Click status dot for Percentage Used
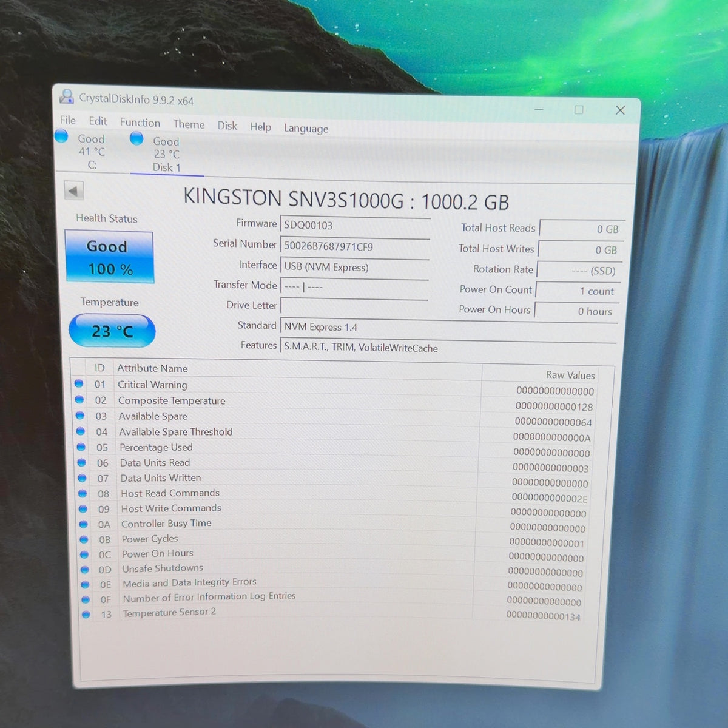Image resolution: width=728 pixels, height=728 pixels. point(81,447)
